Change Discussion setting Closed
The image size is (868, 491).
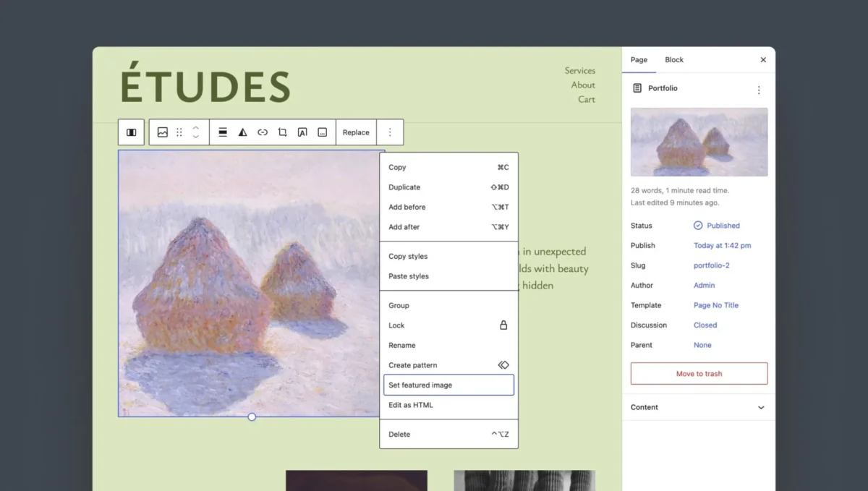(705, 325)
